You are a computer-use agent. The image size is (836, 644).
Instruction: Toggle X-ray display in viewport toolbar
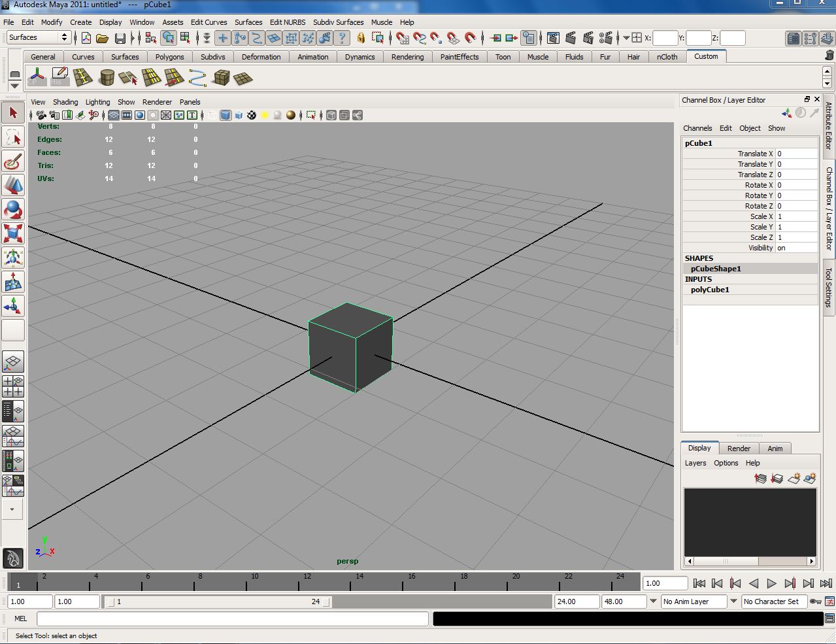(x=331, y=115)
